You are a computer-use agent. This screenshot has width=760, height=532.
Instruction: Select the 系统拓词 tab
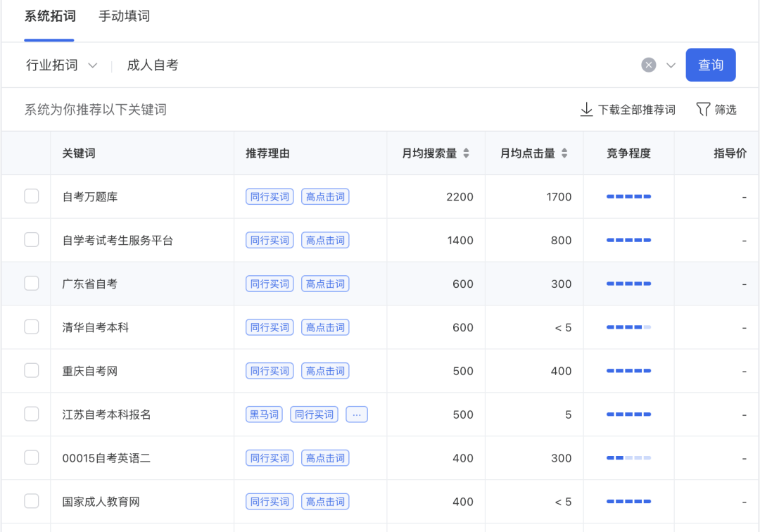click(49, 15)
